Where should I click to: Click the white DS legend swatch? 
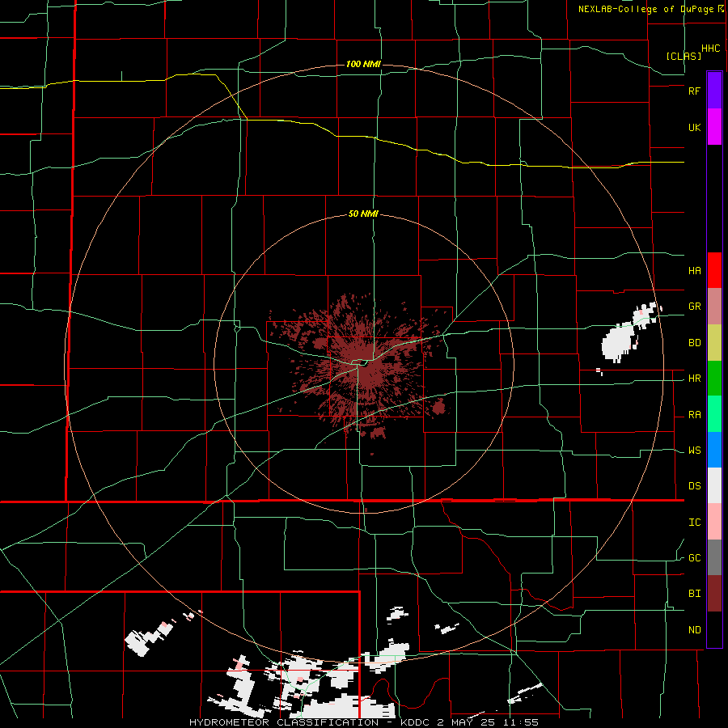pos(714,485)
